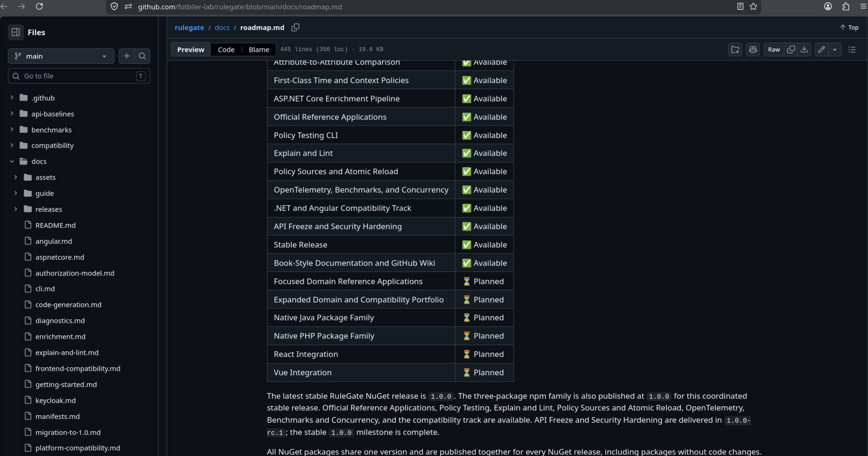Image resolution: width=868 pixels, height=456 pixels.
Task: Switch to the Blame view tab
Action: pyautogui.click(x=259, y=49)
